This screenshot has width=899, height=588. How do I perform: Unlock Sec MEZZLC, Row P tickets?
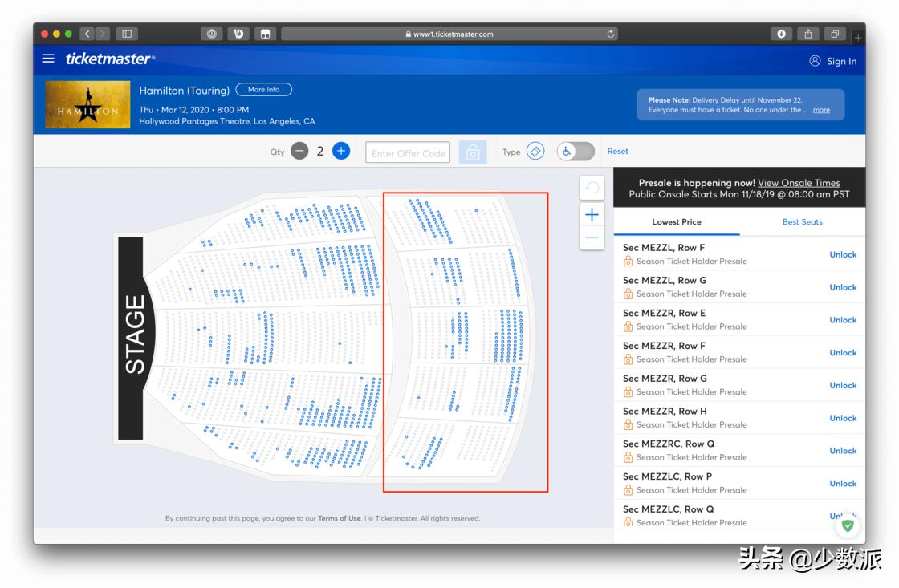click(843, 483)
